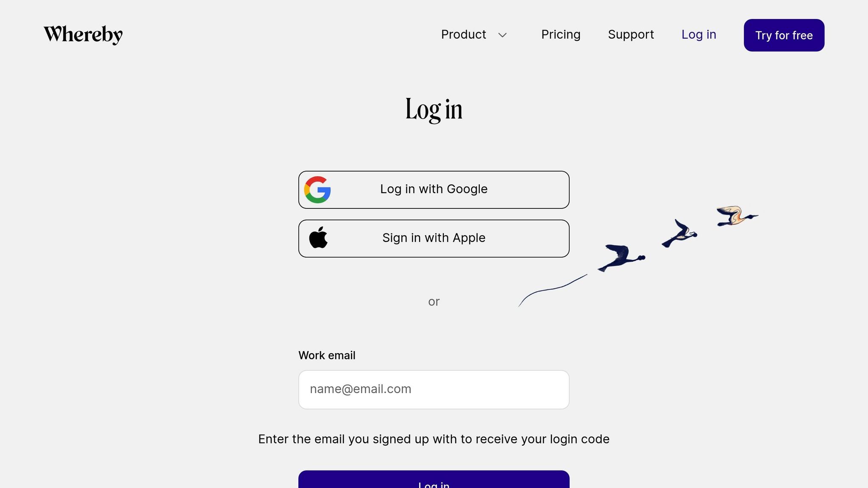Click the large Log in heading
The image size is (868, 488).
(434, 110)
